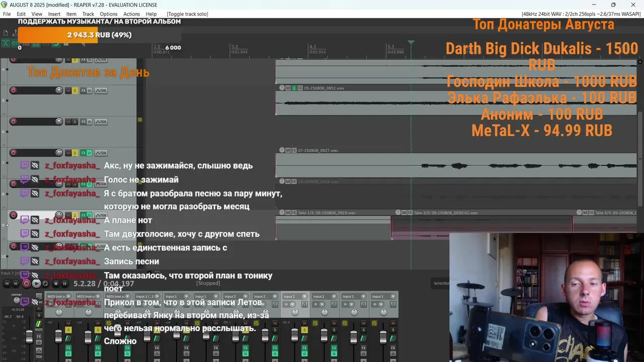
Task: Solo the master track in mixer
Action: coord(39,315)
